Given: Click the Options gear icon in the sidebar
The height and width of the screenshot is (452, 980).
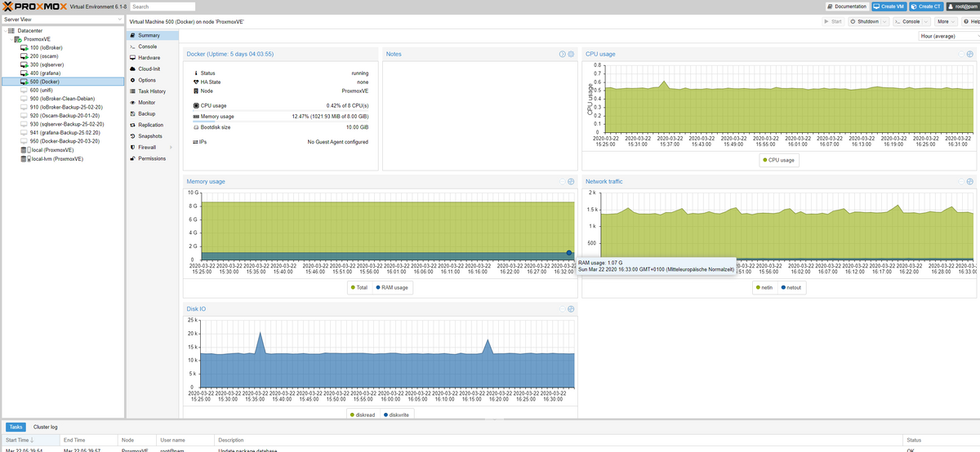Looking at the screenshot, I should point(132,80).
